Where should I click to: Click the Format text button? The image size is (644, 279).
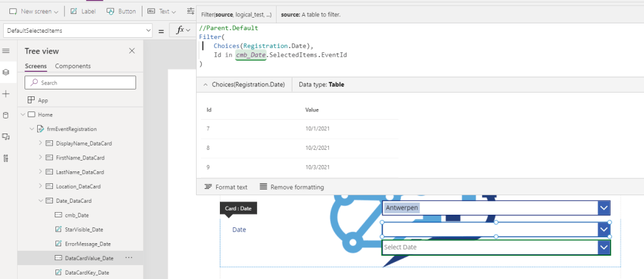pos(226,187)
